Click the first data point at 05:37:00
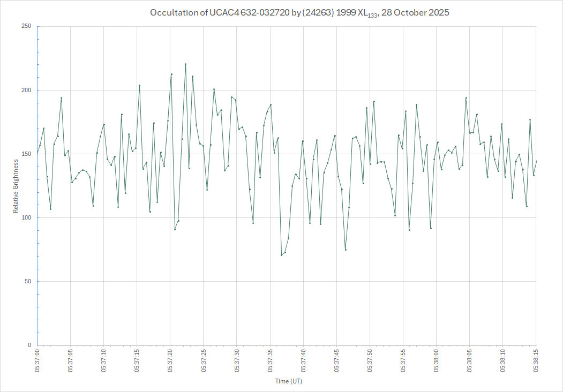Viewport: 563px width, 392px height. [37, 154]
